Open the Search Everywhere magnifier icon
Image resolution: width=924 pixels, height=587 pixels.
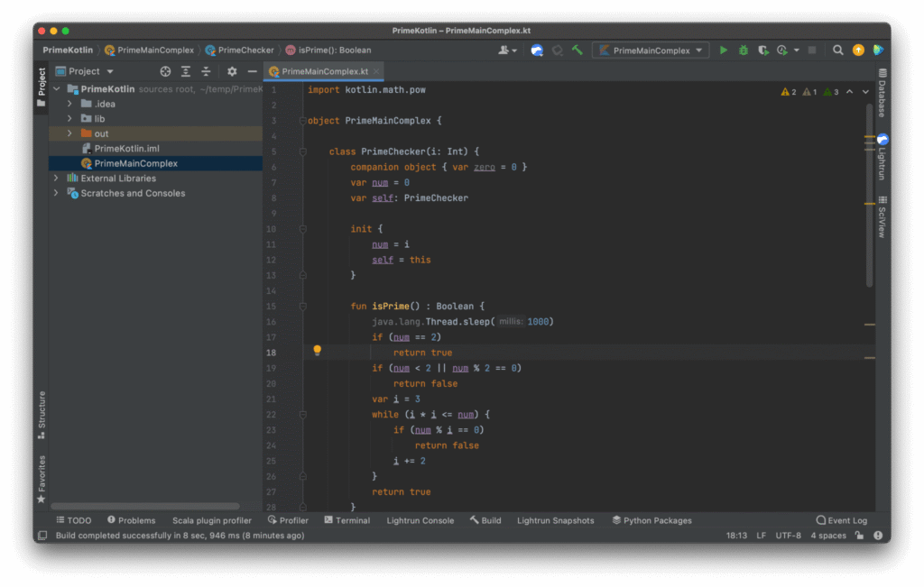point(836,50)
